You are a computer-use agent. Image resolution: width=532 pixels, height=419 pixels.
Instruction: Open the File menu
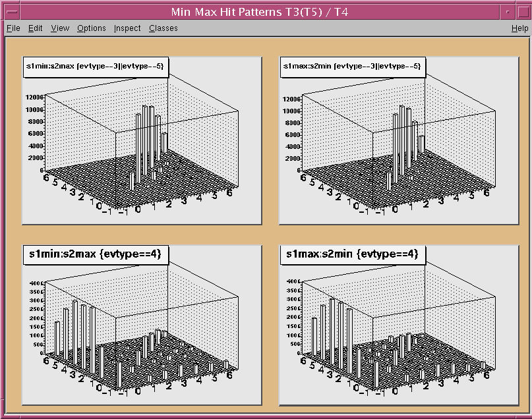[13, 28]
